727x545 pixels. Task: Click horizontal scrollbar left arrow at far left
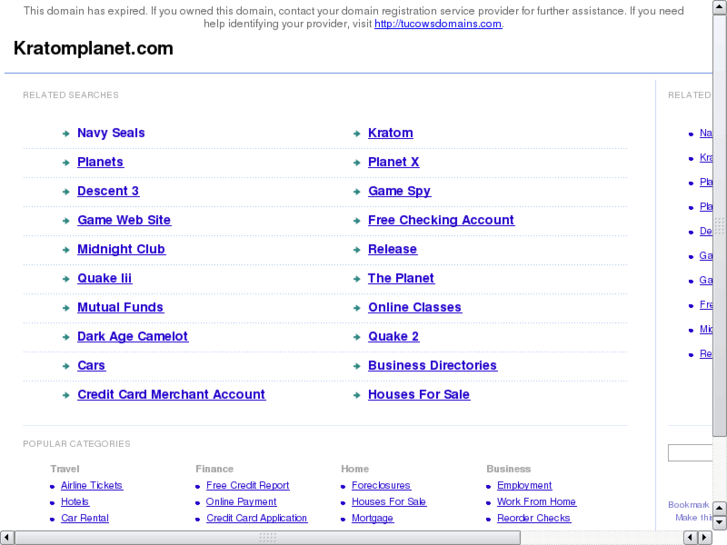(6, 538)
